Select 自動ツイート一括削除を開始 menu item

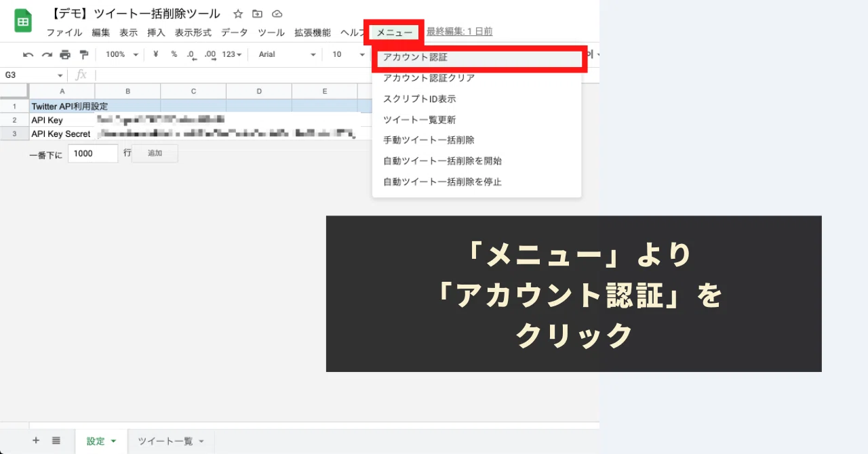pyautogui.click(x=477, y=161)
